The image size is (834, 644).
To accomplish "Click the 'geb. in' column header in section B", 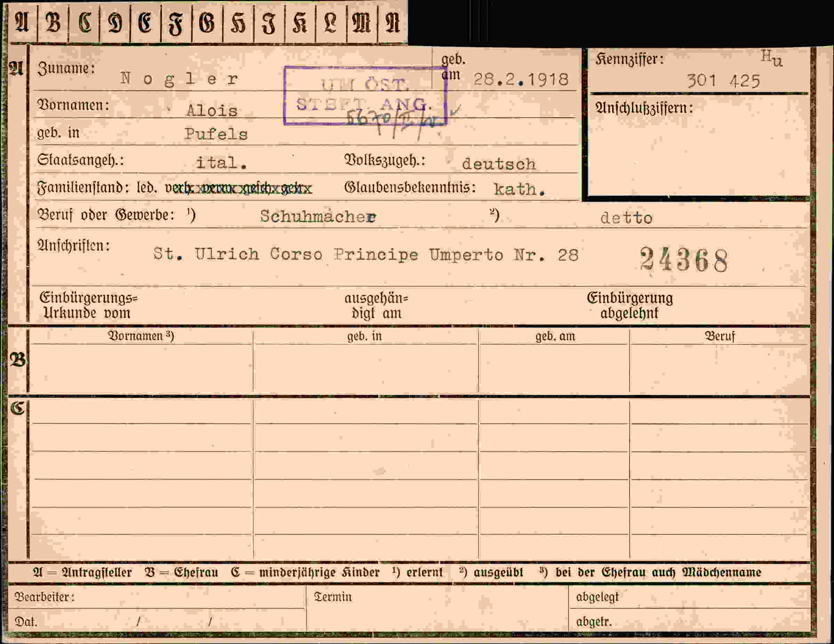I will [364, 336].
